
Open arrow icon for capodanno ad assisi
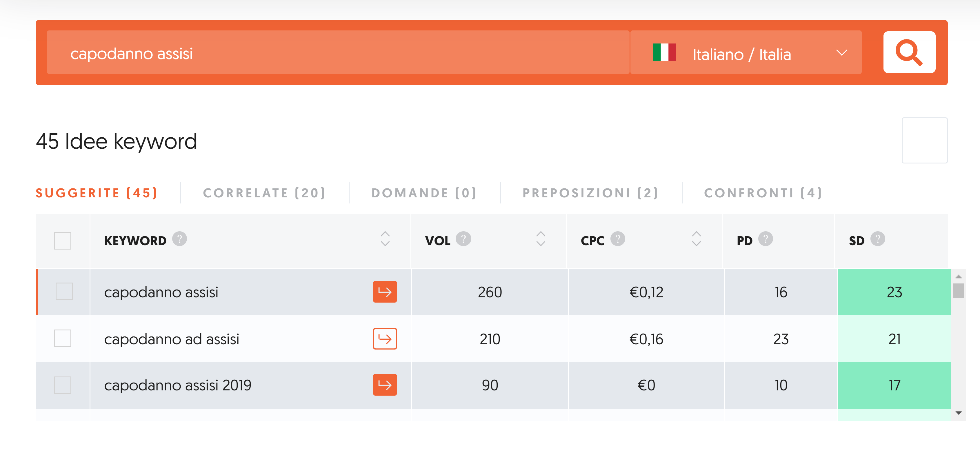[x=385, y=339]
